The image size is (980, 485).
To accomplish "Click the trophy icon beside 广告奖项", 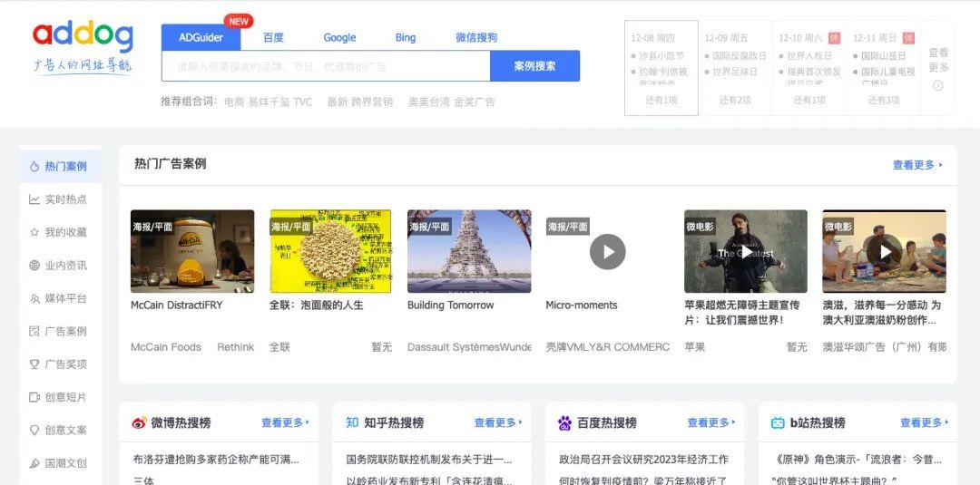I will (x=34, y=364).
